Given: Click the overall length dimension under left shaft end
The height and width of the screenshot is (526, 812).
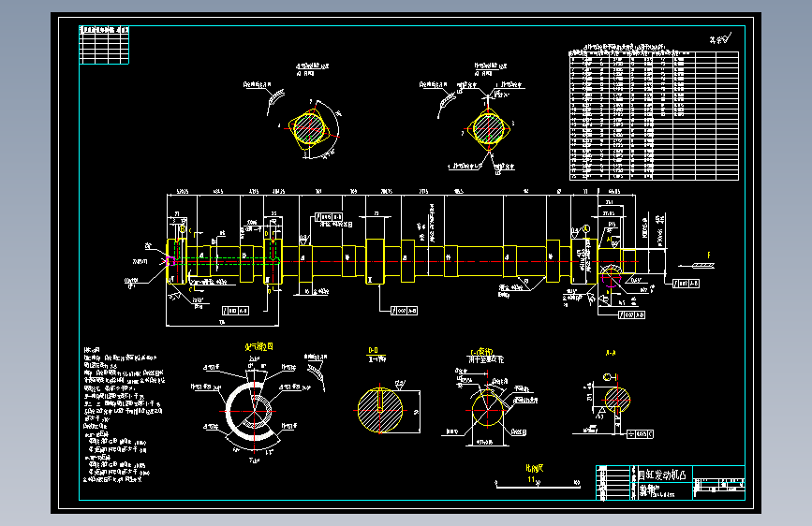Looking at the screenshot, I should click(x=222, y=323).
